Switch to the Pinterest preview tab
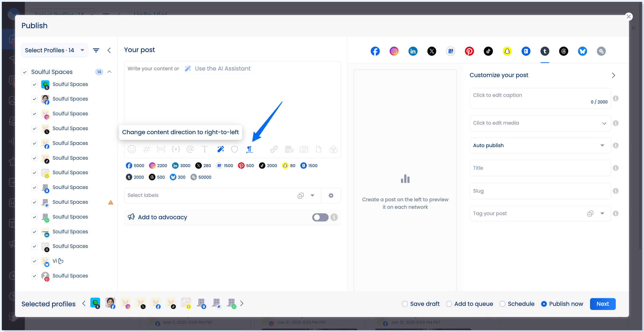The width and height of the screenshot is (644, 332). [469, 51]
